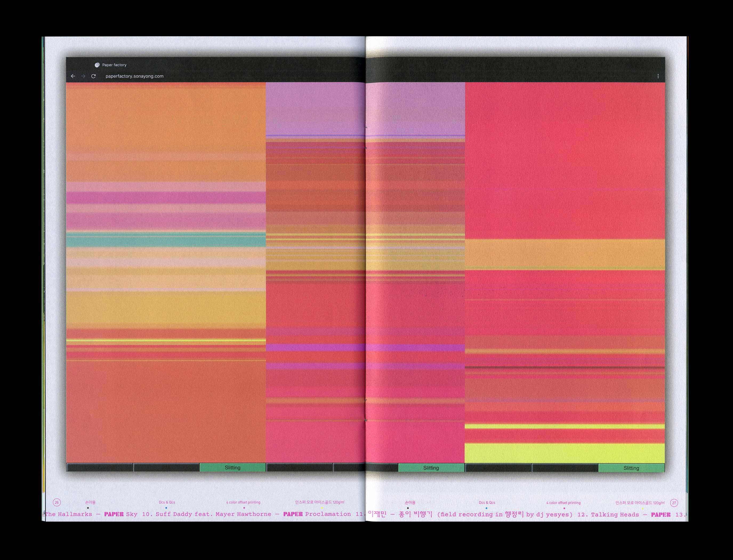The height and width of the screenshot is (560, 733).
Task: Click the dark button just left of last Slitting
Action: tap(565, 468)
